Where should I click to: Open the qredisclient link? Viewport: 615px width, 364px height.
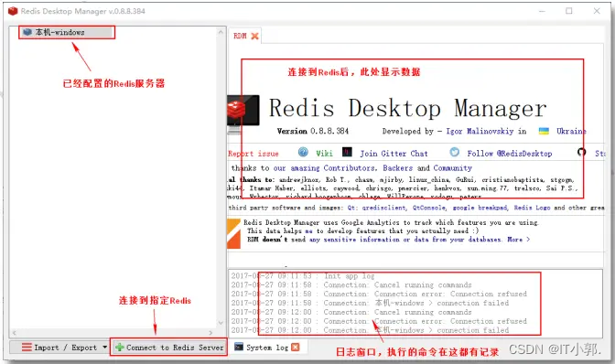[384, 208]
